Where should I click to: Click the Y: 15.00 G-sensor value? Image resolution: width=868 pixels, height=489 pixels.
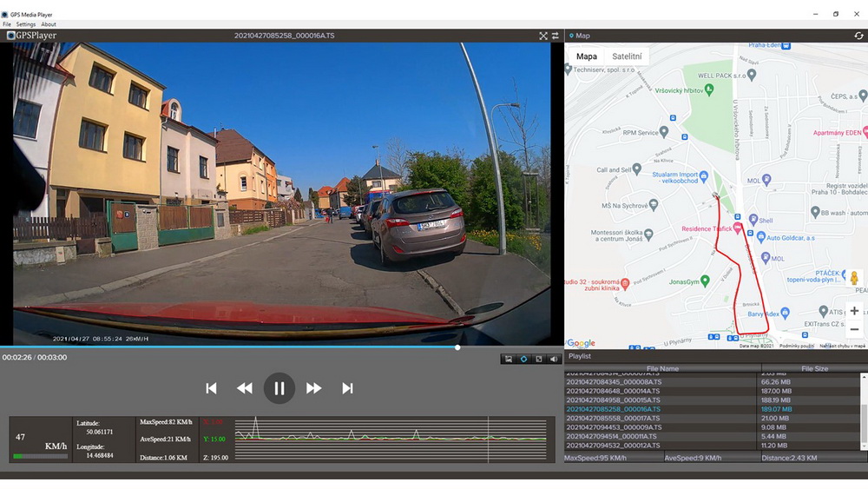214,439
